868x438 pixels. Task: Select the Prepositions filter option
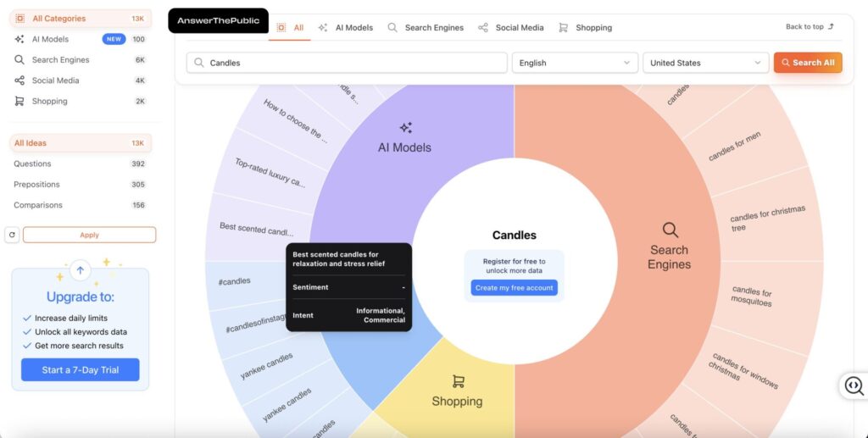point(36,184)
